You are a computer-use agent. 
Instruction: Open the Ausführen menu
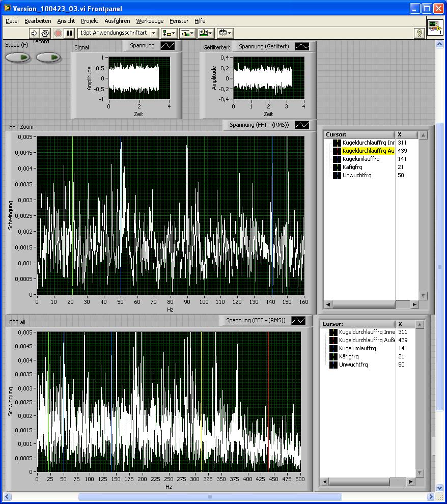117,21
